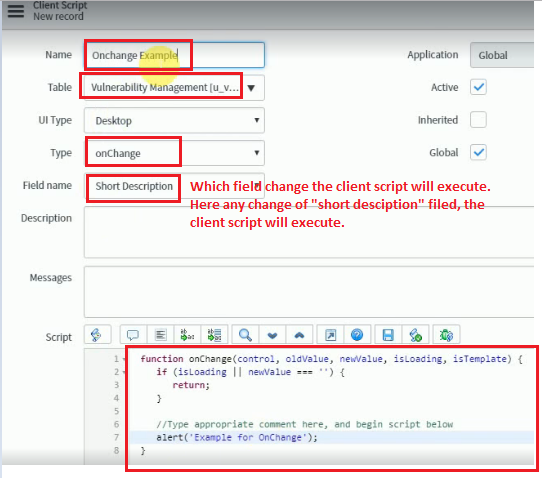
Task: Open editor help question-mark icon
Action: click(357, 335)
